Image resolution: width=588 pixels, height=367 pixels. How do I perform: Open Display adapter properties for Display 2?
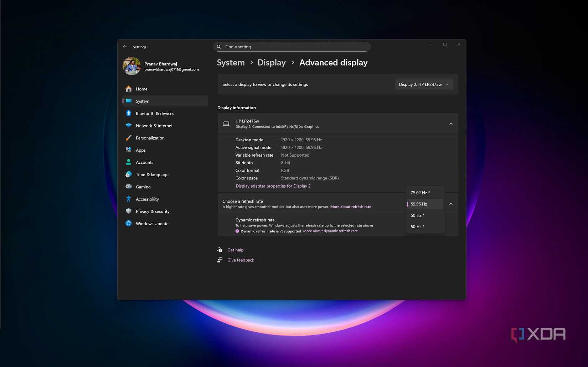coord(273,186)
